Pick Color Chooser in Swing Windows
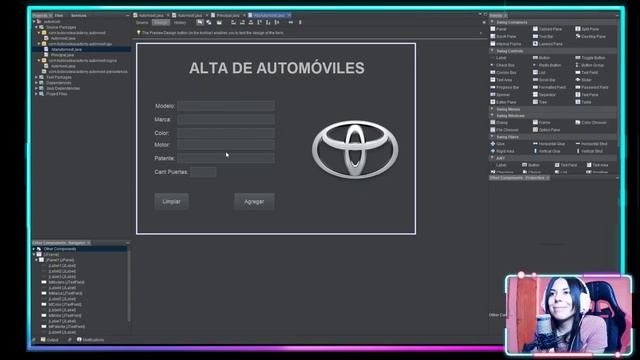The width and height of the screenshot is (640, 360). [591, 122]
